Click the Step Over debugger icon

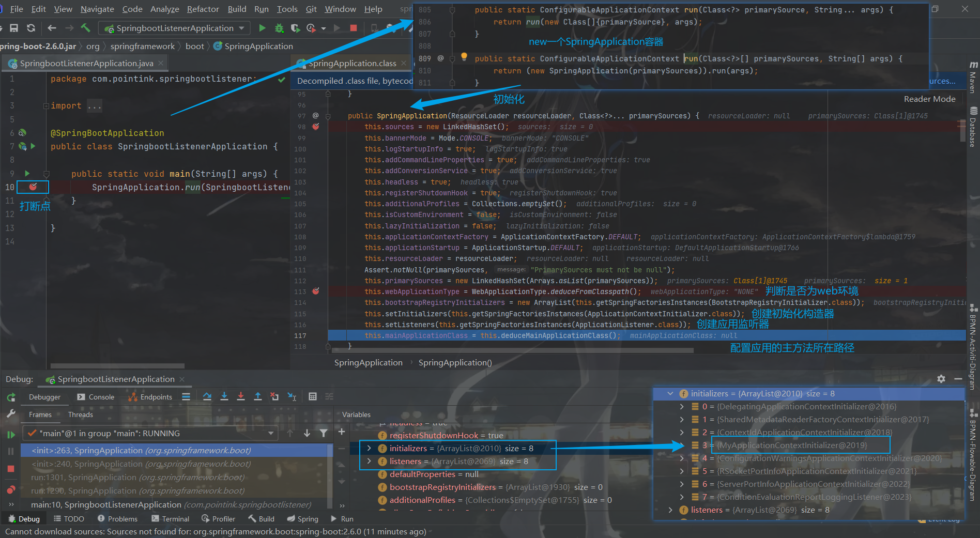207,396
